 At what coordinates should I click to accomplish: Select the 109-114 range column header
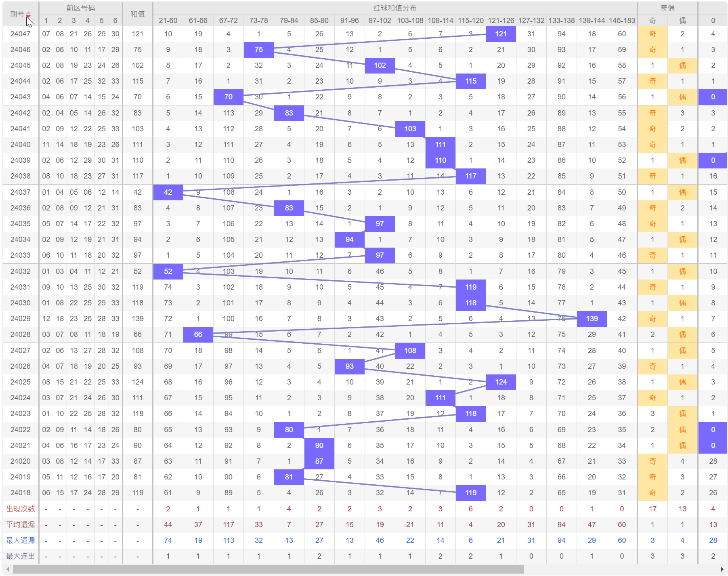[441, 21]
